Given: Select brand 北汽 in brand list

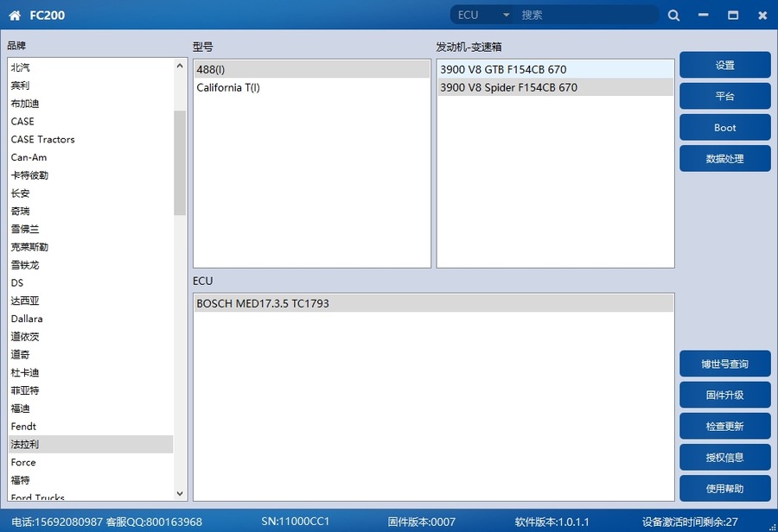Looking at the screenshot, I should tap(91, 67).
